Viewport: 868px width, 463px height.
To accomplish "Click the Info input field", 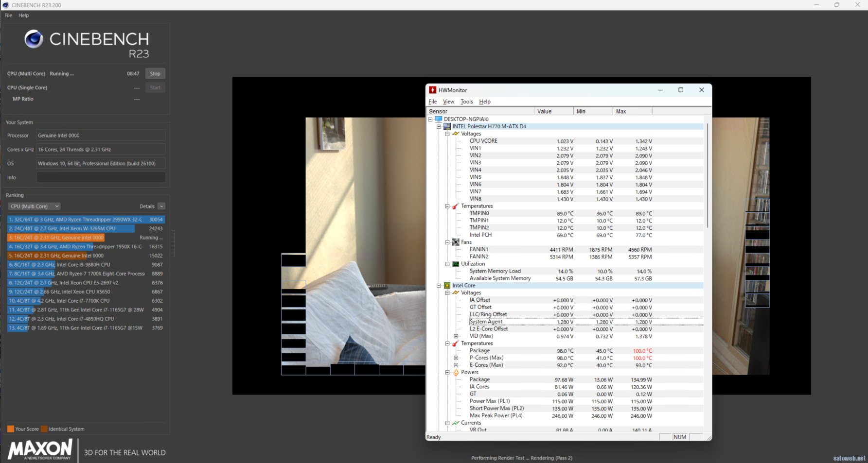I will 101,178.
